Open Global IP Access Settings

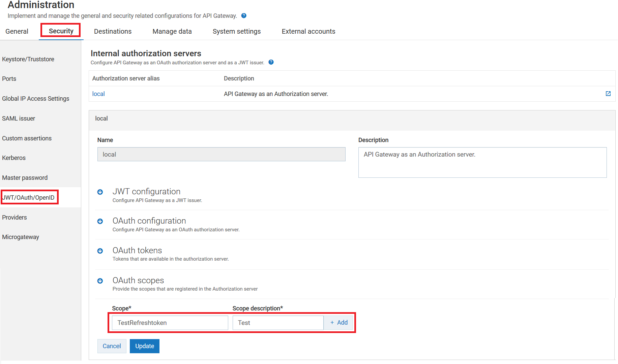tap(36, 99)
